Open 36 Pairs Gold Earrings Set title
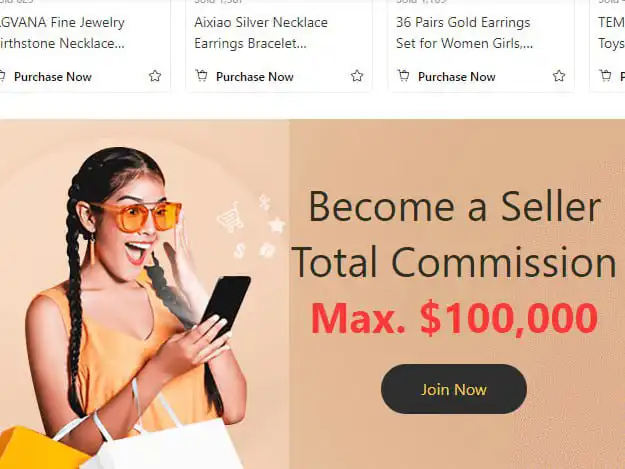 coord(464,33)
